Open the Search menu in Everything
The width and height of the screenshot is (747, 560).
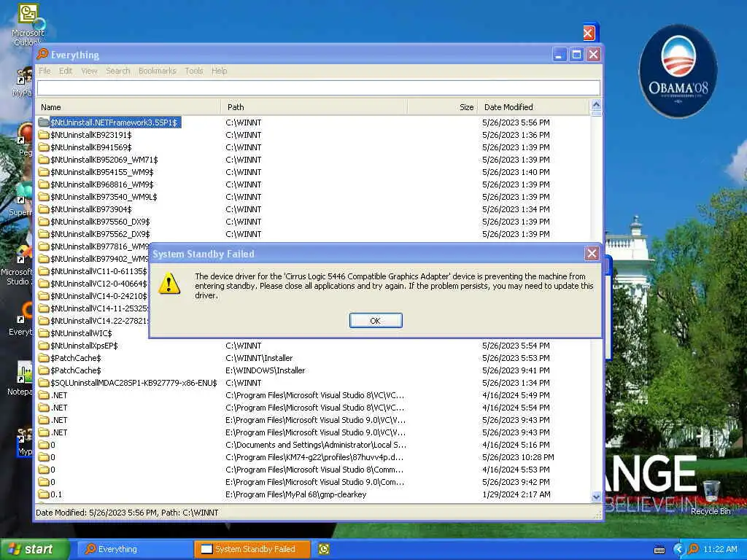[x=117, y=71]
